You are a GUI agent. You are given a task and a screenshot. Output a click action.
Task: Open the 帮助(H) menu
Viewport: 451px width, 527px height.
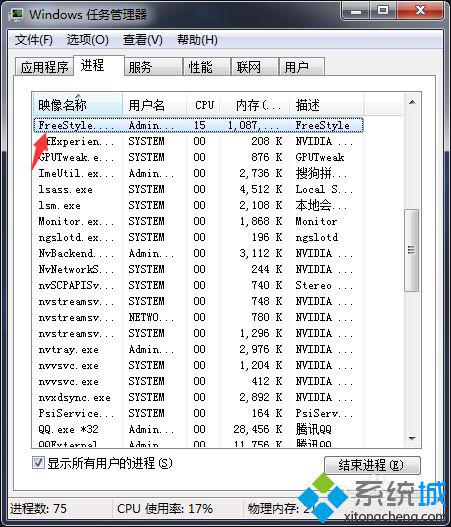tap(197, 40)
